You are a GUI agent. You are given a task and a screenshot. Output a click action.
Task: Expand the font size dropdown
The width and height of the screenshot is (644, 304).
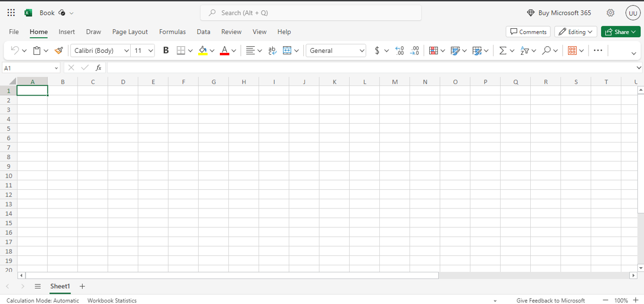pos(150,50)
